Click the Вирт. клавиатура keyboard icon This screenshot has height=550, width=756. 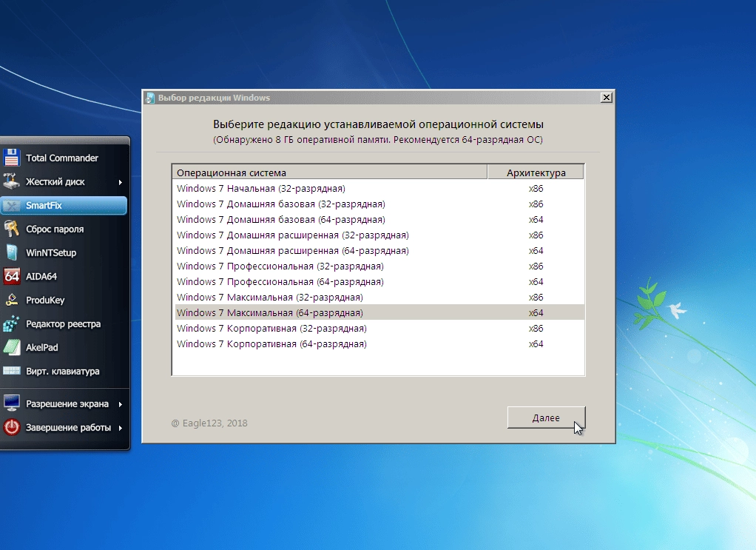pyautogui.click(x=12, y=371)
